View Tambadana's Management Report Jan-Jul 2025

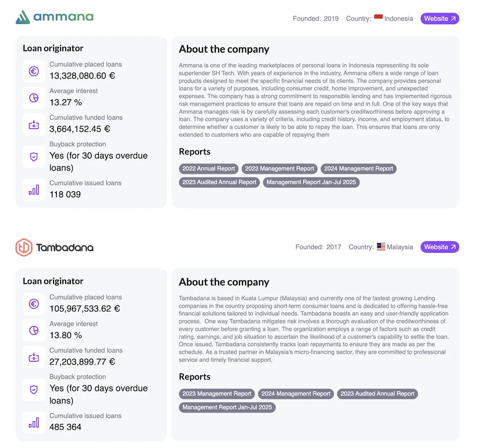coord(227,407)
